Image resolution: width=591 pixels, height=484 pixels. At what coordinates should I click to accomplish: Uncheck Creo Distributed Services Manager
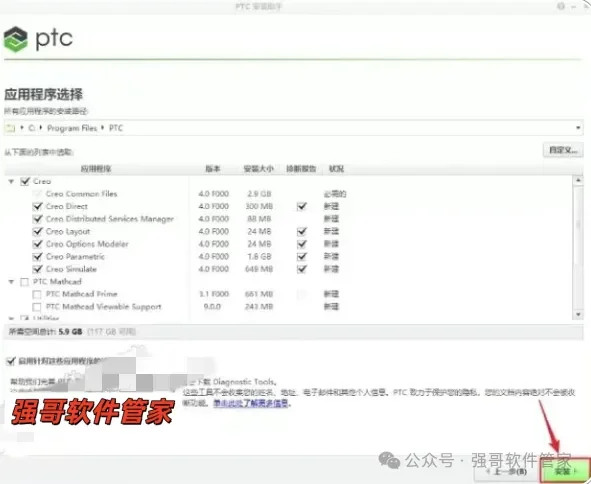pyautogui.click(x=37, y=219)
